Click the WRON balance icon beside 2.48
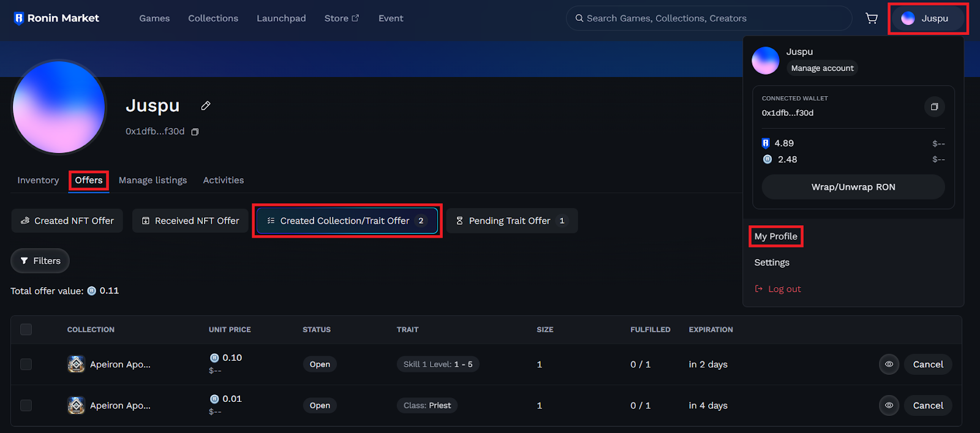The image size is (980, 433). [x=767, y=159]
